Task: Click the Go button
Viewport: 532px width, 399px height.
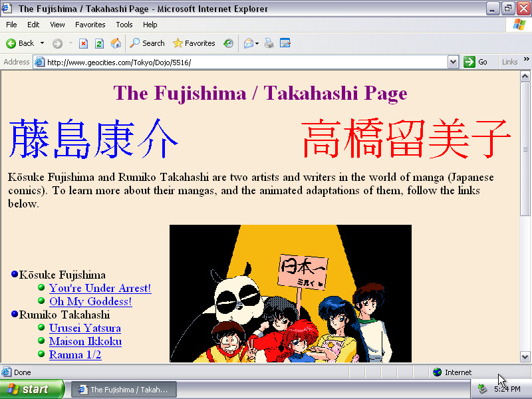Action: tap(475, 62)
